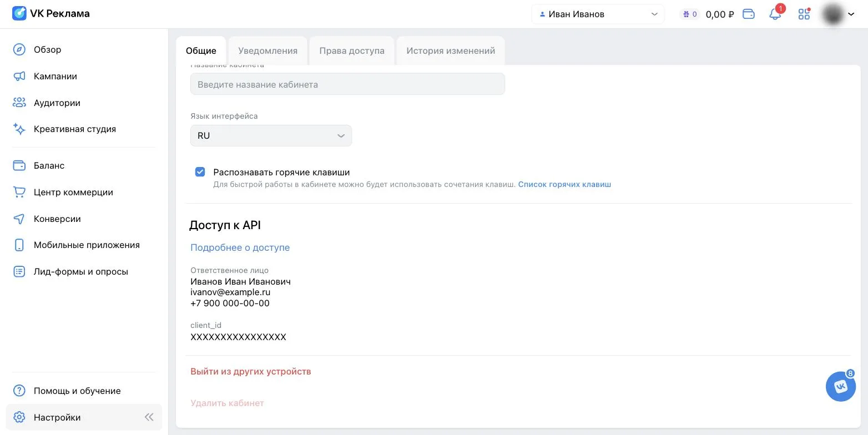868x435 pixels.
Task: Click the VK Реклама logo icon
Action: (x=19, y=13)
